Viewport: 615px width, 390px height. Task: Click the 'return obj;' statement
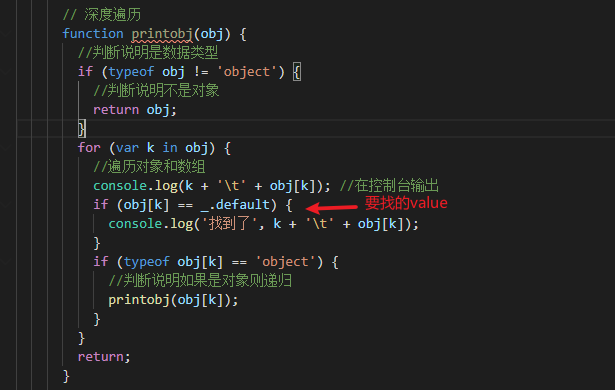135,110
